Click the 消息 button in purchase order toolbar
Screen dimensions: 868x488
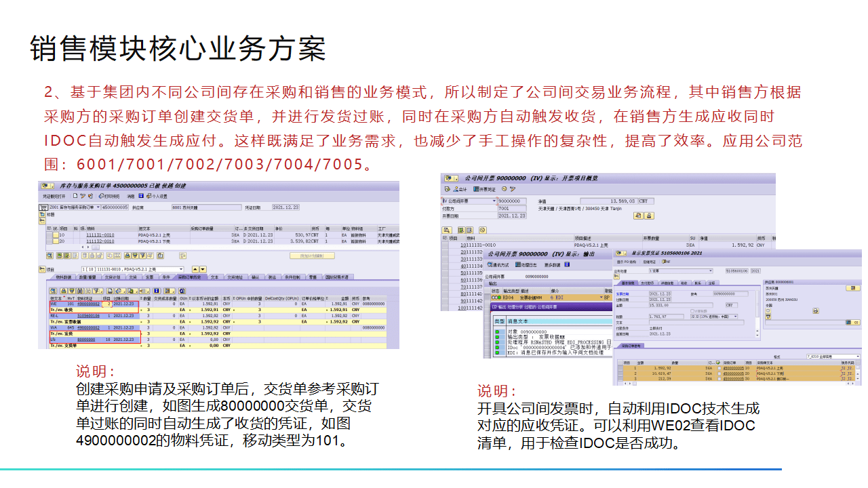pos(131,196)
